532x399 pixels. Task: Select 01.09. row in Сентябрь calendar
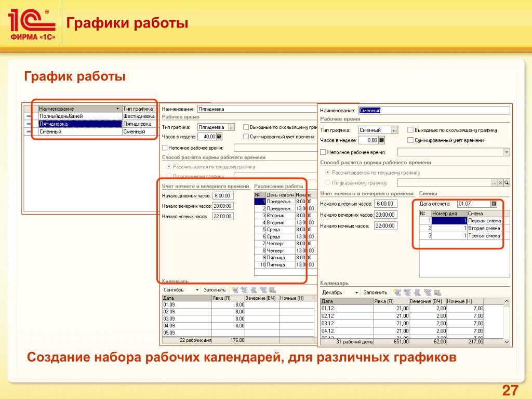click(x=238, y=304)
